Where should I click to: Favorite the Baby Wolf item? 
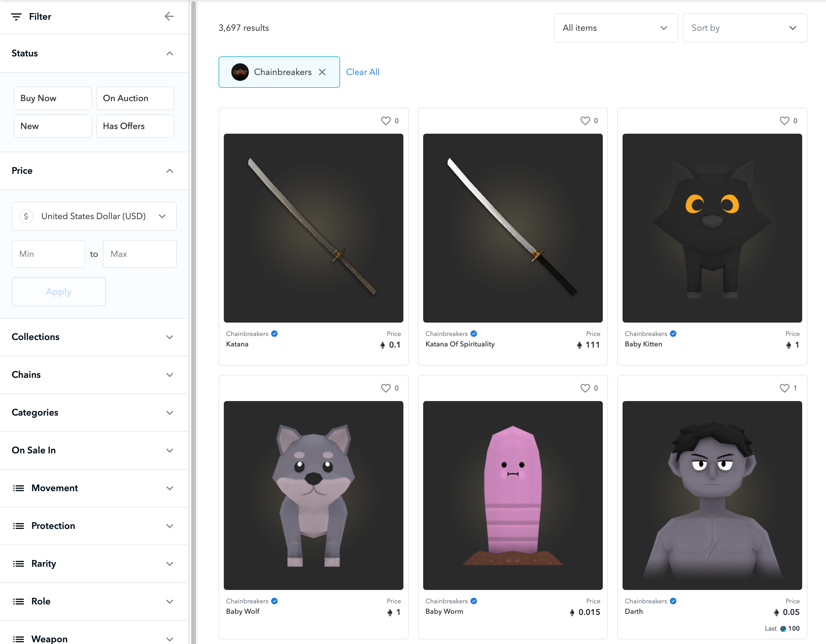point(385,388)
